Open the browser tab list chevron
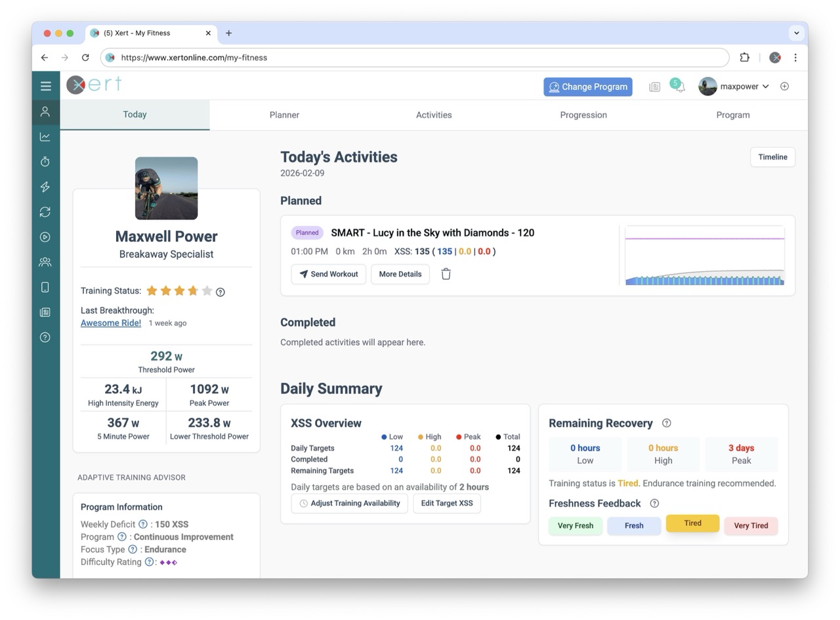This screenshot has height=620, width=840. pos(796,33)
